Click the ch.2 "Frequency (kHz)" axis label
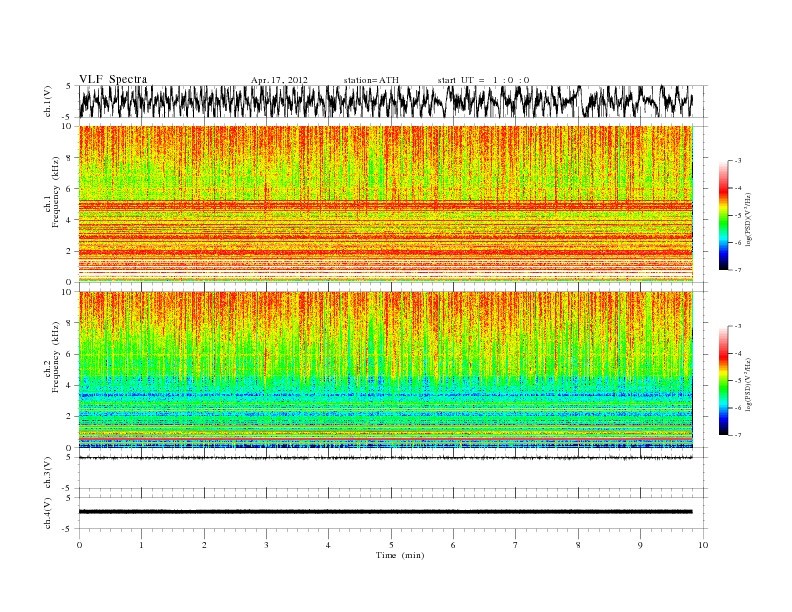 point(56,357)
